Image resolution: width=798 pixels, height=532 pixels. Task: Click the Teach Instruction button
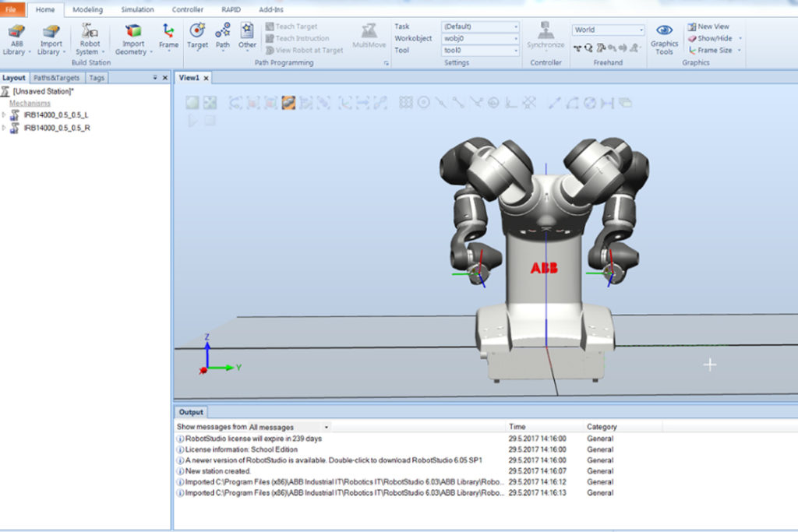[x=298, y=38]
